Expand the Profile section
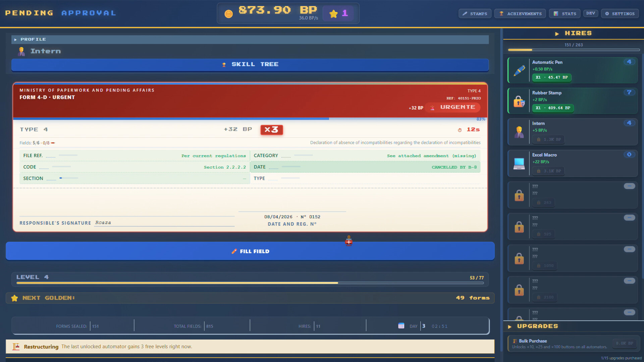Image resolution: width=644 pixels, height=362 pixels. click(x=33, y=40)
